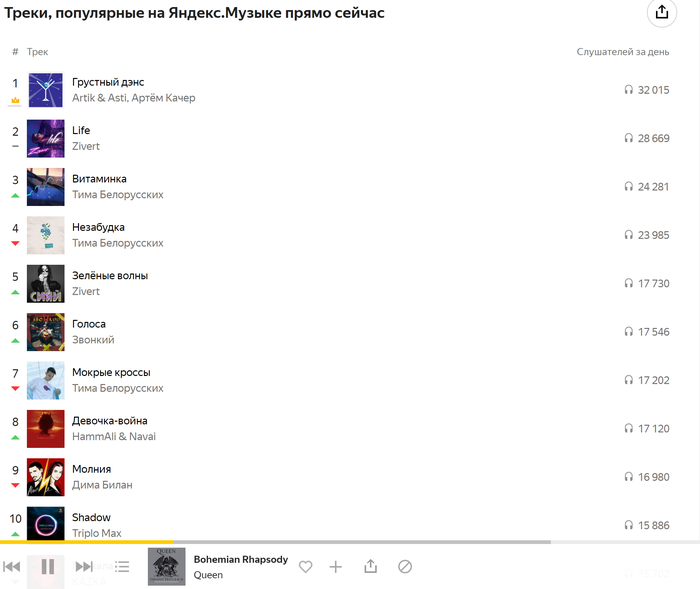Click the share chart button at top right
The width and height of the screenshot is (700, 589).
click(662, 12)
